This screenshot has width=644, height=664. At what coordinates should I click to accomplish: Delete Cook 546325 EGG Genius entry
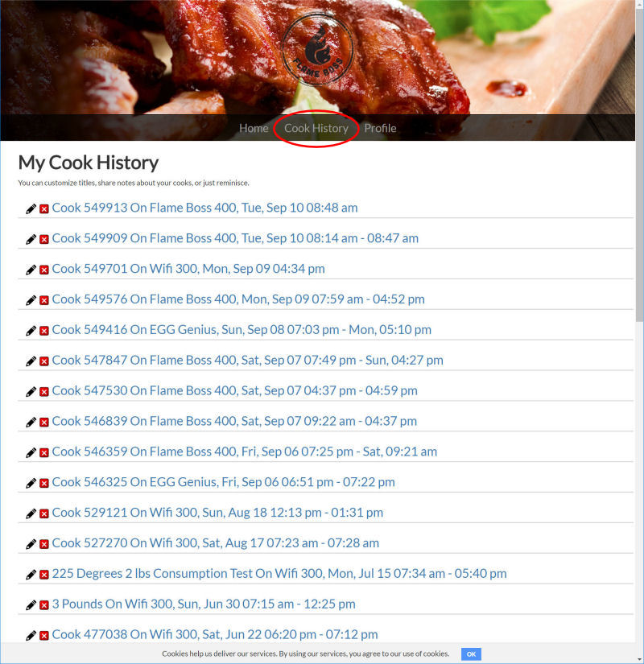tap(44, 483)
